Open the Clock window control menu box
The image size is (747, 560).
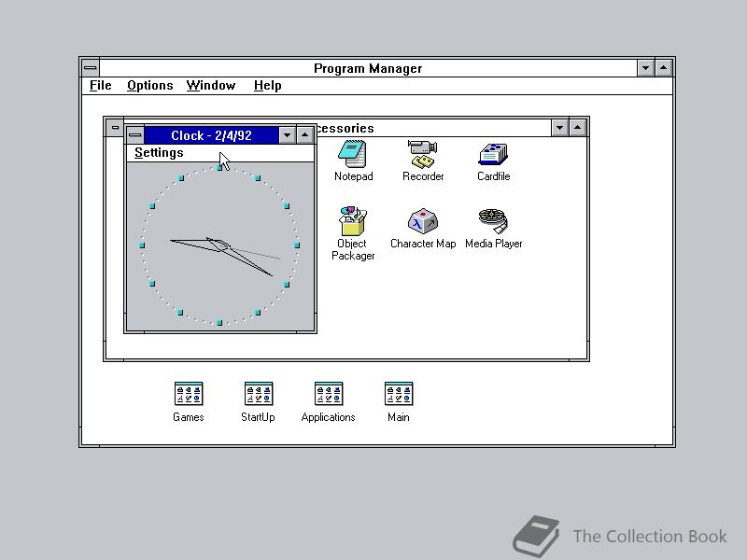(134, 135)
